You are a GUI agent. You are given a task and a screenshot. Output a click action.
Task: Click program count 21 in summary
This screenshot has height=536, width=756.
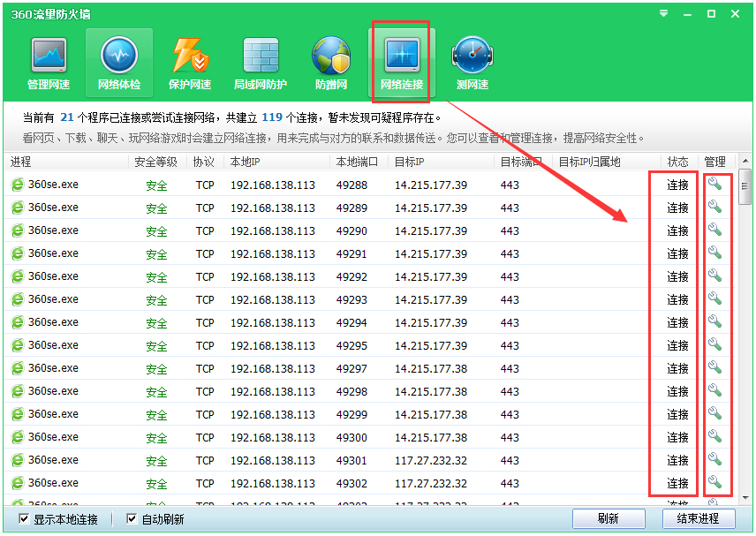(67, 117)
